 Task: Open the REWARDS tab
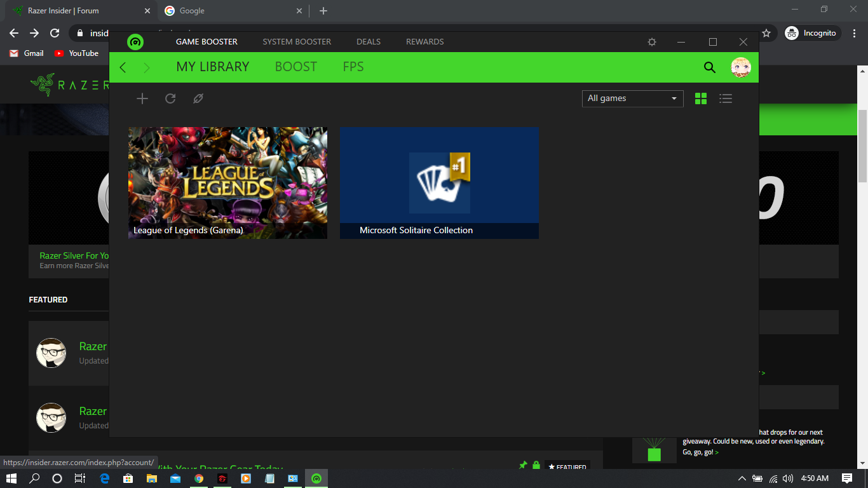pos(425,42)
